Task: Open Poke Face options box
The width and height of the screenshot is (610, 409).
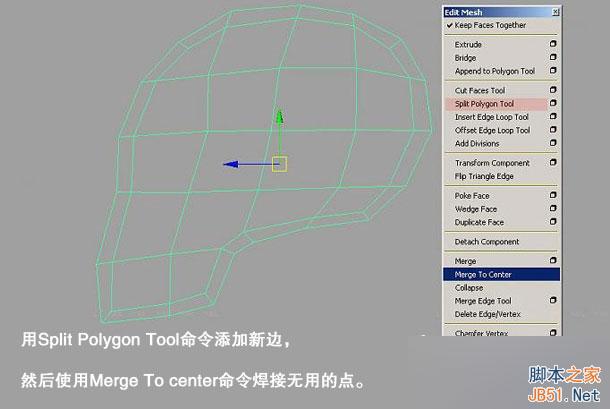Action: click(553, 195)
